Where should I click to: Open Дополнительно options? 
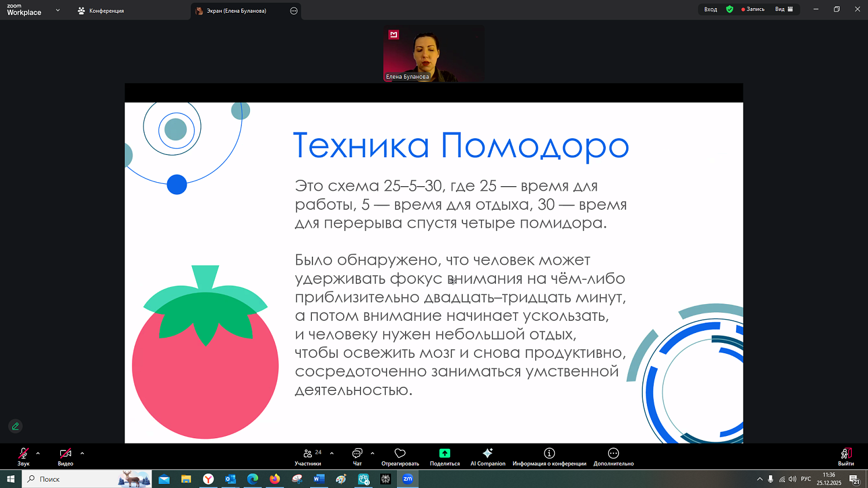tap(613, 457)
